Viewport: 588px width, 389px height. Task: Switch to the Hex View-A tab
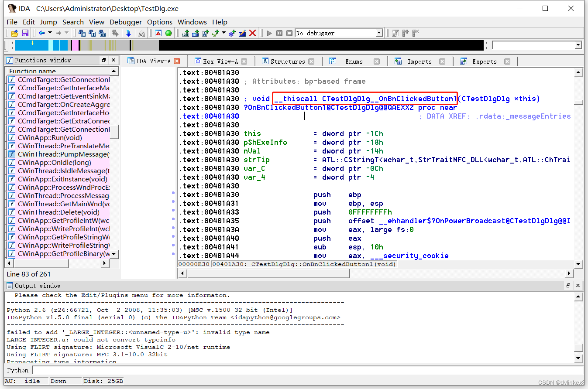point(220,61)
